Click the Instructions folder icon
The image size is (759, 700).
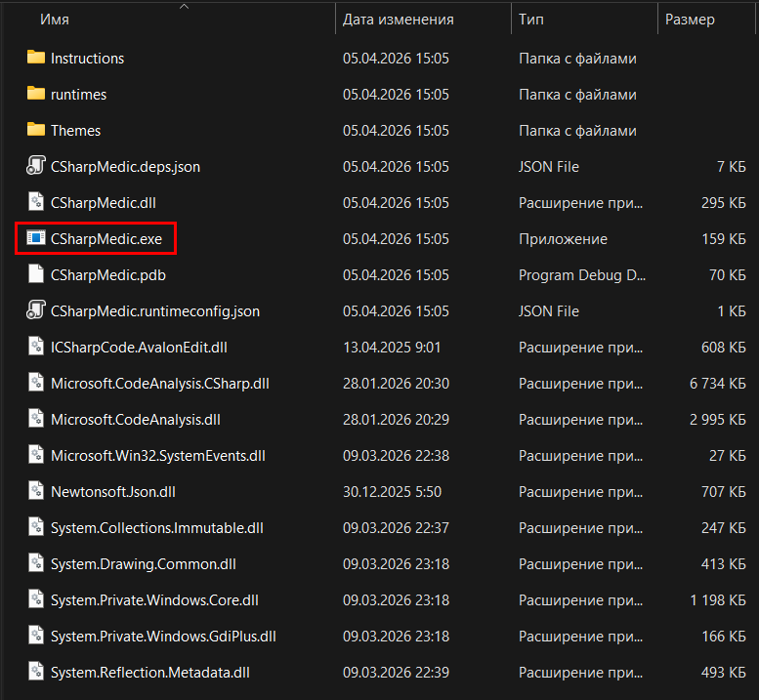click(x=36, y=58)
